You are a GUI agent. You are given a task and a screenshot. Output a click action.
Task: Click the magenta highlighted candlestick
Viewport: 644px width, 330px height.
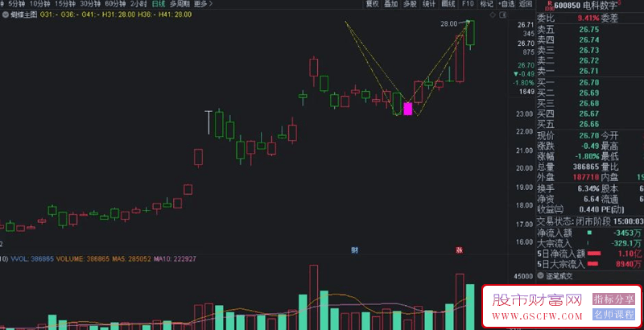click(408, 109)
